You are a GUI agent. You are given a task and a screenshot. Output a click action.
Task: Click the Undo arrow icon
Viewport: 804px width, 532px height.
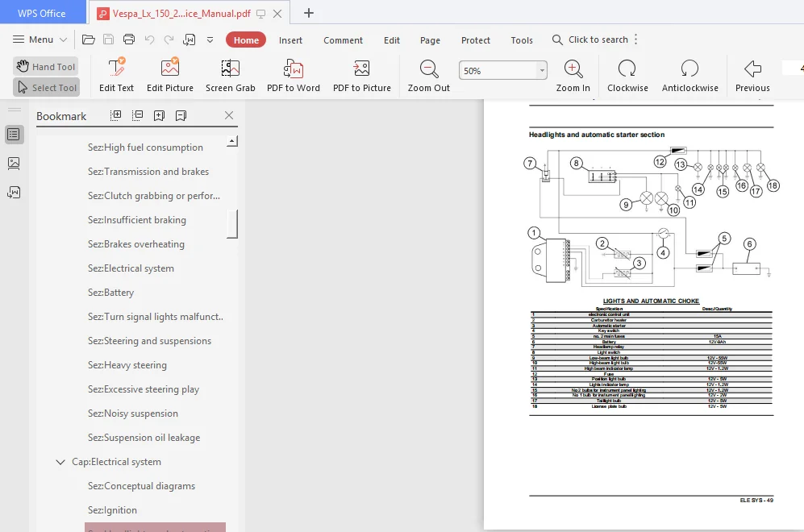(149, 39)
